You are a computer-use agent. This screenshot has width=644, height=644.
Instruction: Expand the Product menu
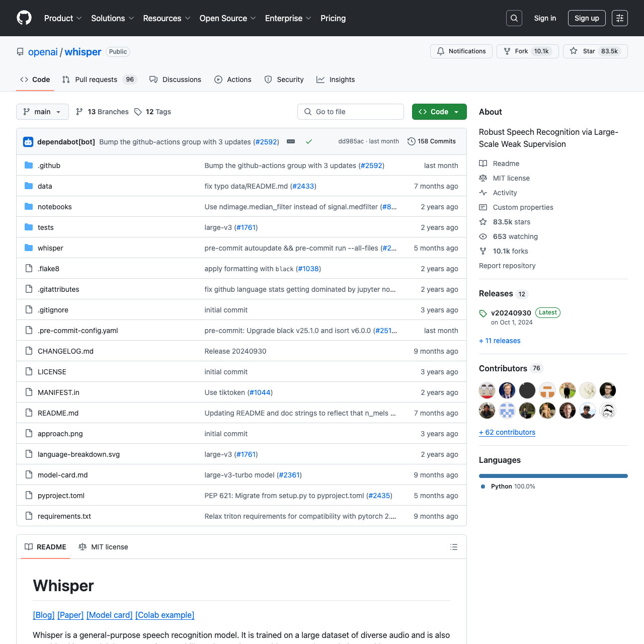pyautogui.click(x=63, y=18)
